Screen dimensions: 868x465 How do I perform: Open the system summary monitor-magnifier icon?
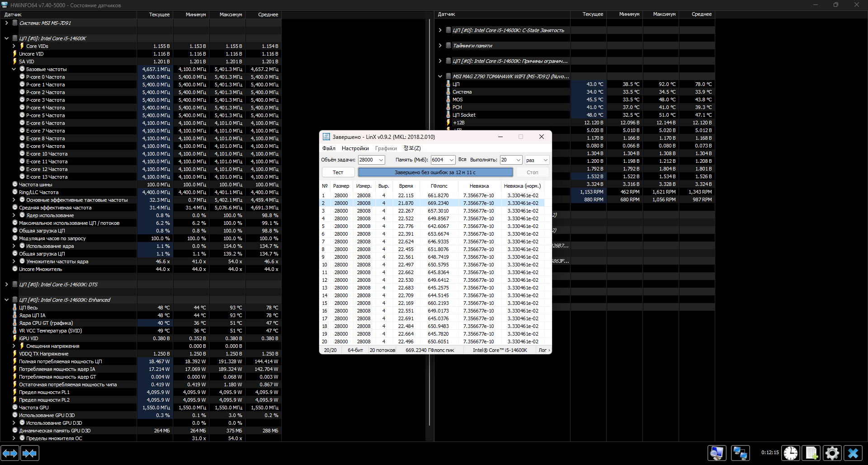click(717, 453)
